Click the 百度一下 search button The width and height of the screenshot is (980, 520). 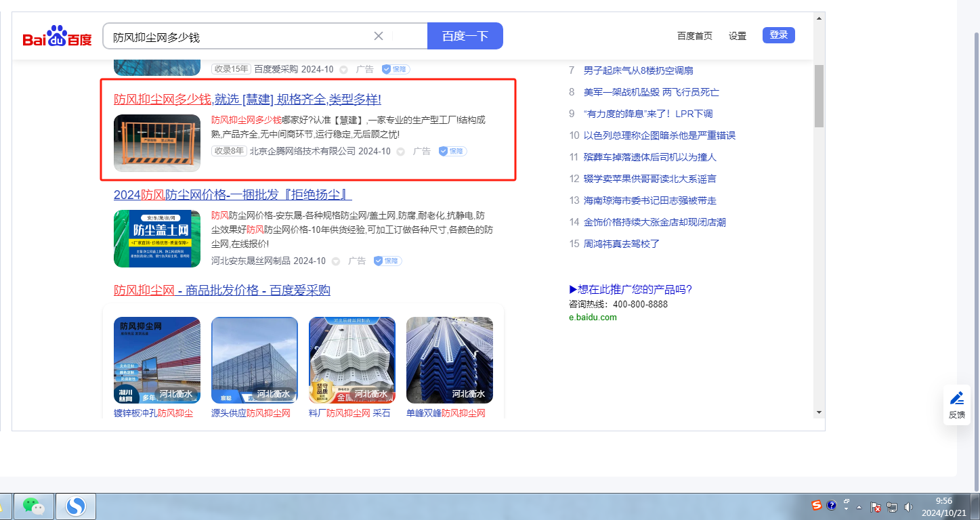point(465,36)
